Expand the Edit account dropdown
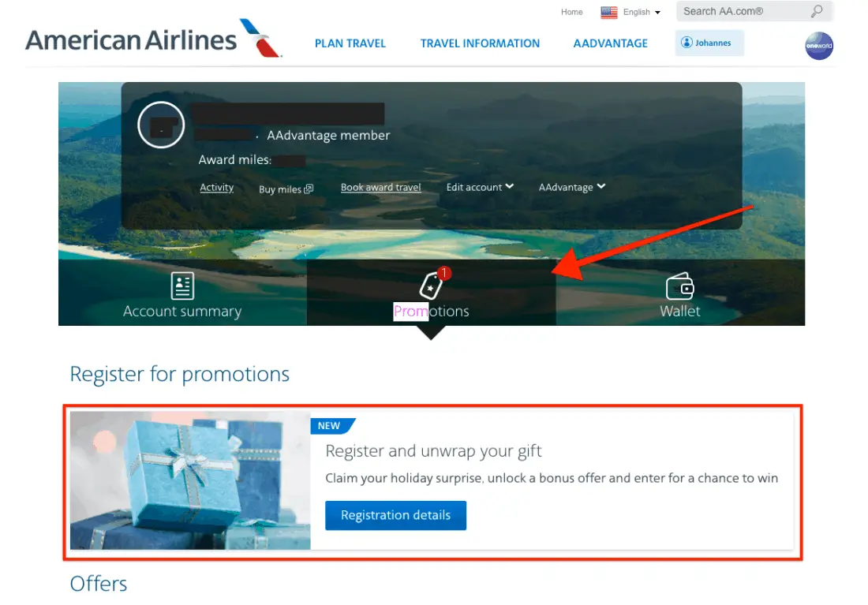 [x=480, y=187]
